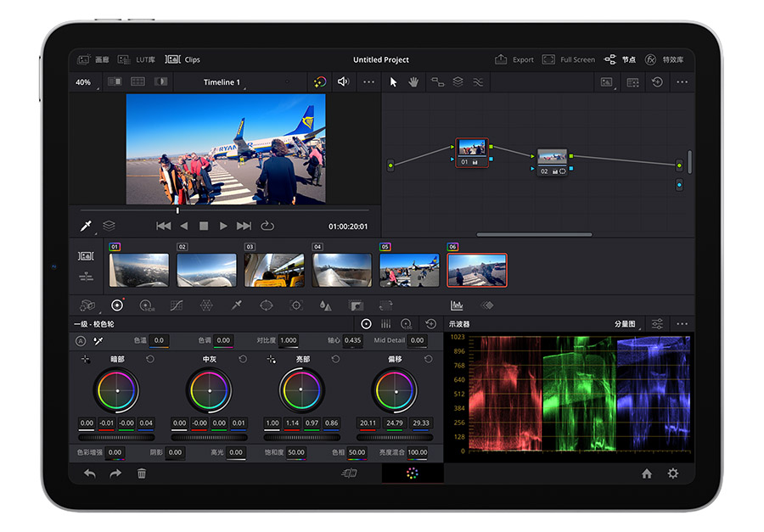Toggle the bypass color grades icon
The height and width of the screenshot is (532, 764).
(320, 81)
